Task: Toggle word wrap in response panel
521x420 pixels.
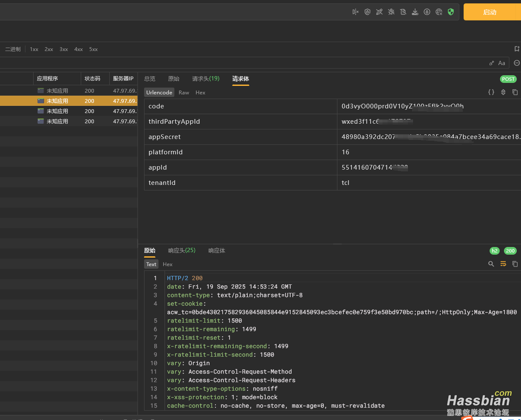Action: coord(503,264)
